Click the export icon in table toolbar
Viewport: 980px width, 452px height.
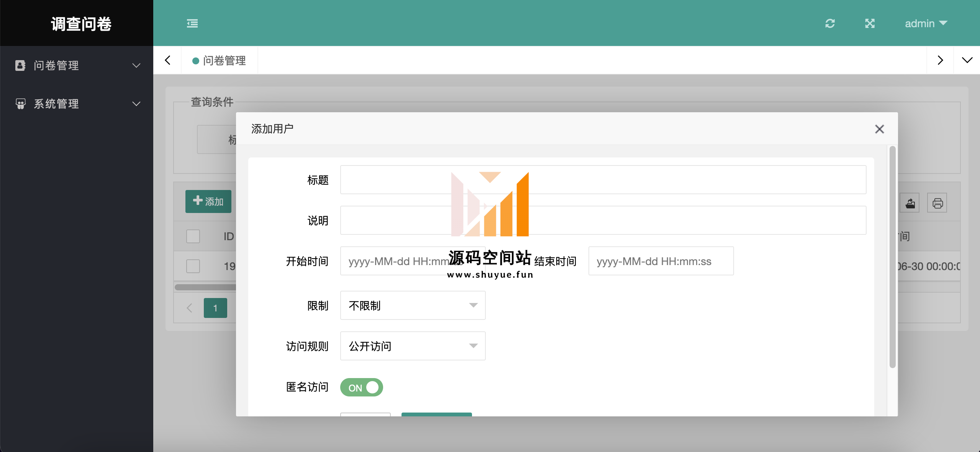click(910, 203)
